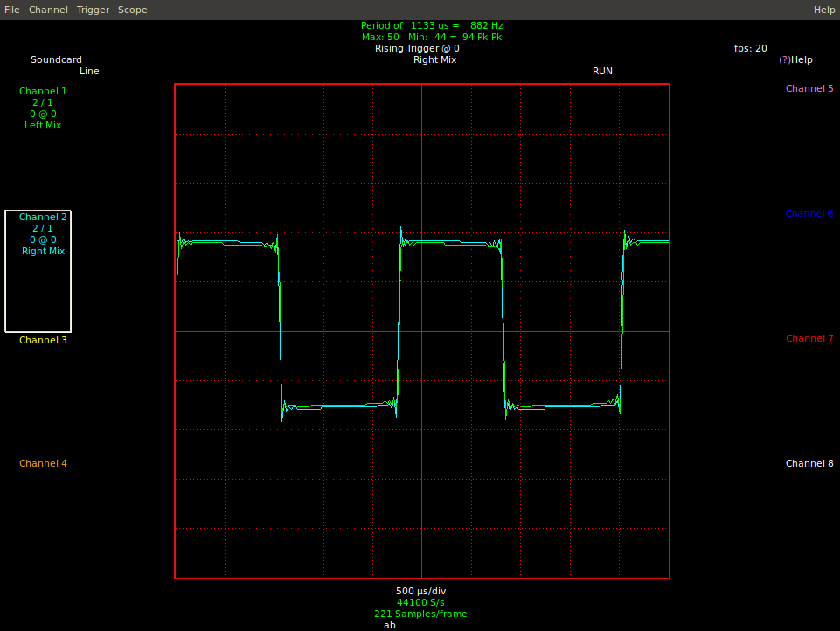Click the (?)Help link

coord(795,59)
